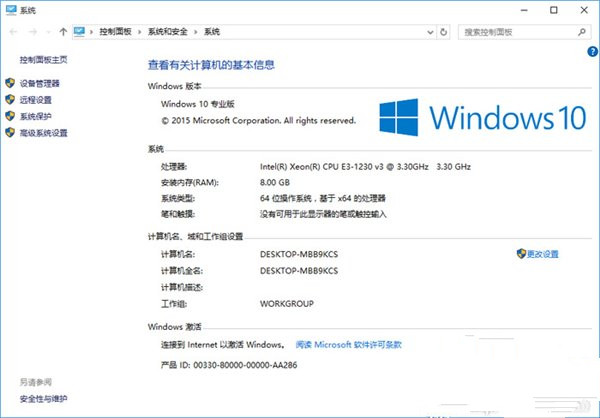Open 设备管理器 (Device Manager)
Viewport: 600px width, 418px height.
(x=42, y=83)
